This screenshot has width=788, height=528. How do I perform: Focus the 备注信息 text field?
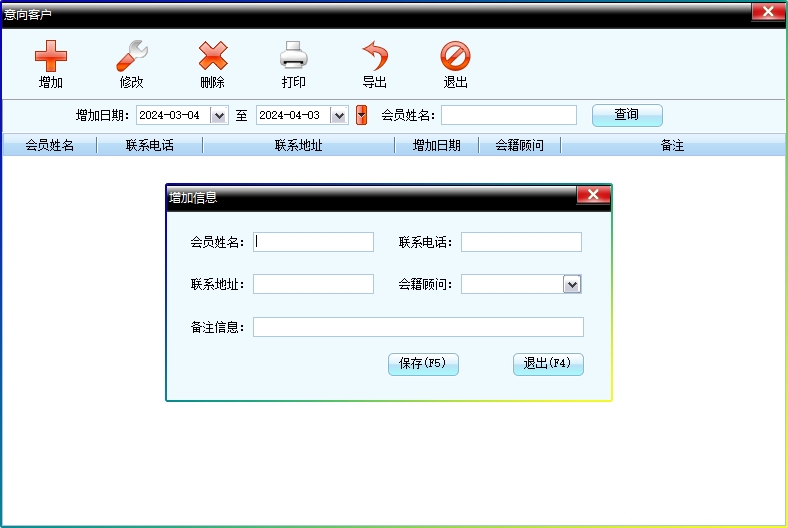pos(418,327)
